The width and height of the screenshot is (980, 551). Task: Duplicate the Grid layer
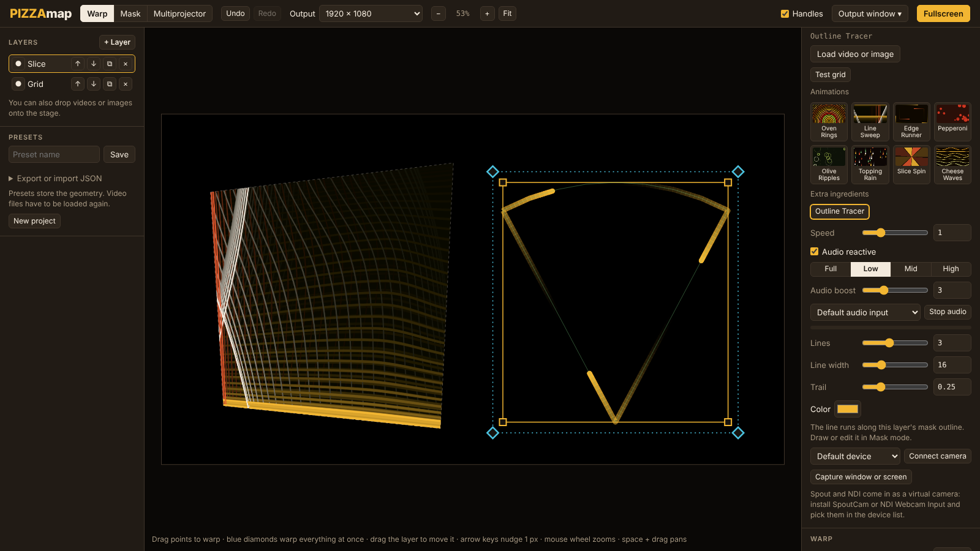coord(110,84)
